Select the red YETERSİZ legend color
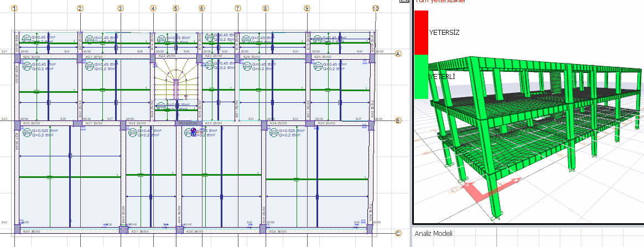Screen dimensions: 644x247 (x=422, y=33)
